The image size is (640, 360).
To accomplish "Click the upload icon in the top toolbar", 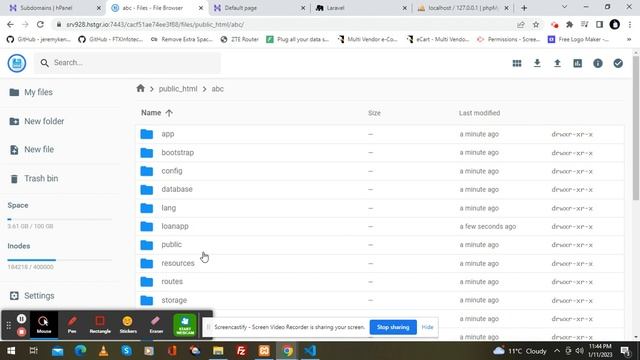I will coord(557,63).
